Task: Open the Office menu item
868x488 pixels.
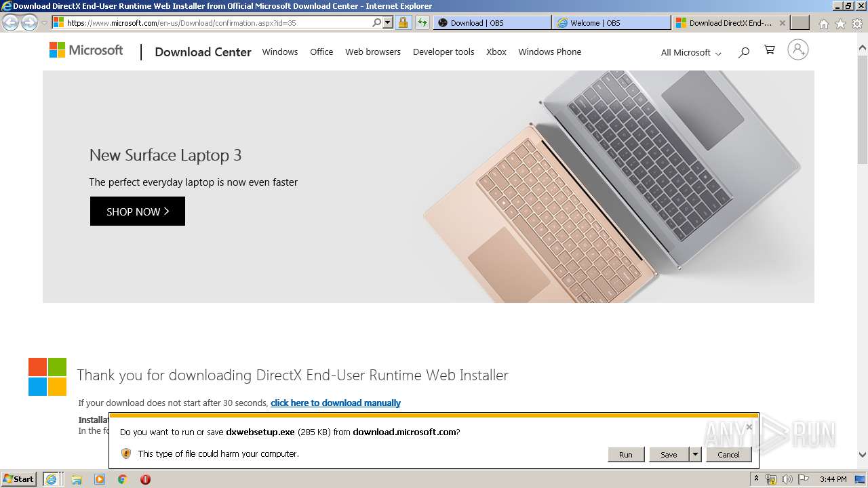Action: pyautogui.click(x=321, y=52)
